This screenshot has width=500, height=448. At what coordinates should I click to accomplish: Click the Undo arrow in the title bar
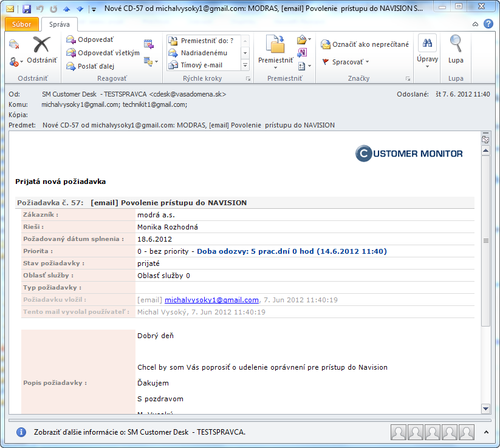[40, 9]
